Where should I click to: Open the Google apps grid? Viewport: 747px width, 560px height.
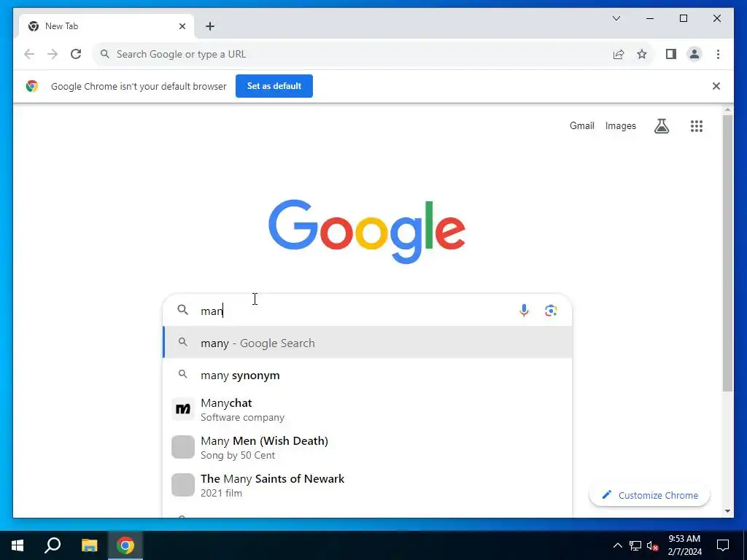(697, 125)
